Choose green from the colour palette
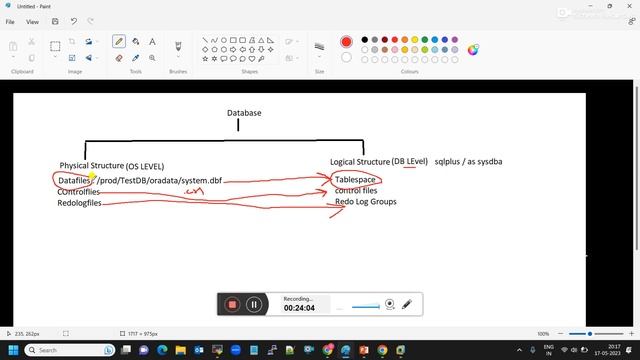The width and height of the screenshot is (640, 360). (424, 40)
